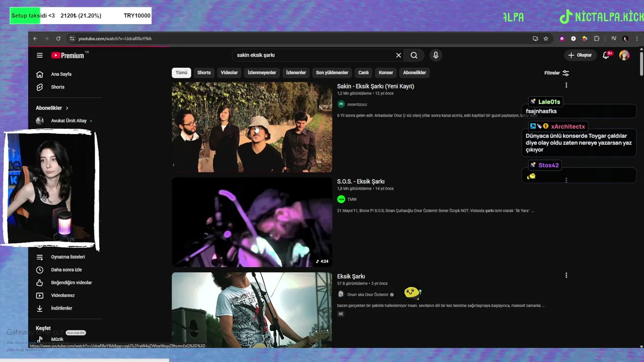Select the Canlı filter chip

[363, 73]
